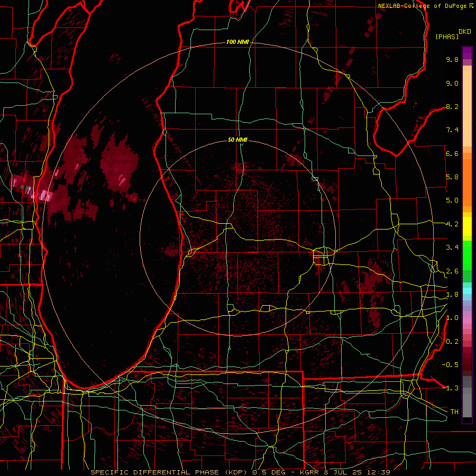Screen dimensions: 476x476
Task: Select the bright green segment of the color bar
Action: coord(467,255)
